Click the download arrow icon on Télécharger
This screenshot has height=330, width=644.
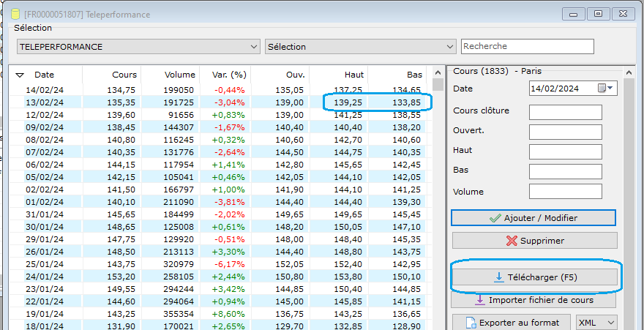pyautogui.click(x=498, y=278)
